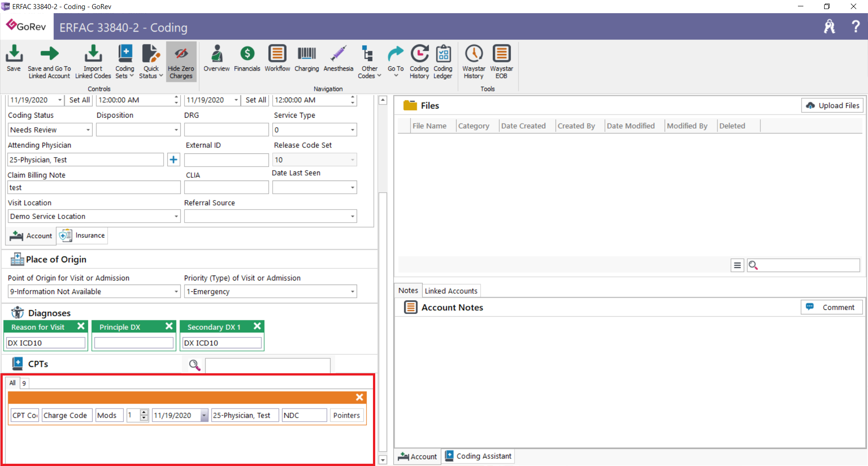Click the Upload Files button

click(x=832, y=105)
